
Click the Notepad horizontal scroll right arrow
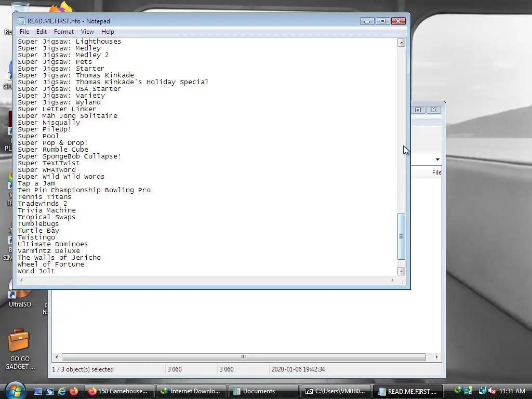393,280
